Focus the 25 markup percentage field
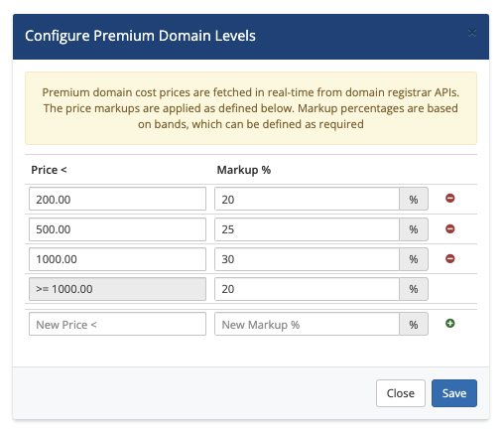 click(307, 229)
